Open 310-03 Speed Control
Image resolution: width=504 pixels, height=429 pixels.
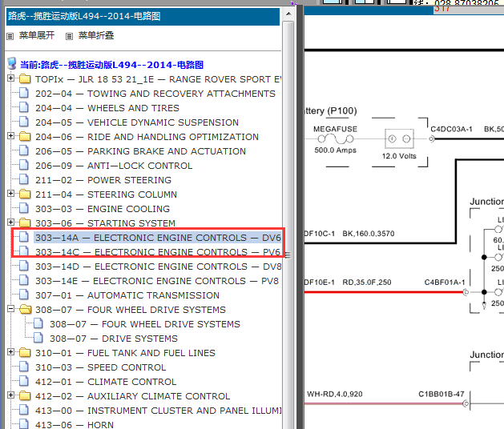pyautogui.click(x=101, y=367)
